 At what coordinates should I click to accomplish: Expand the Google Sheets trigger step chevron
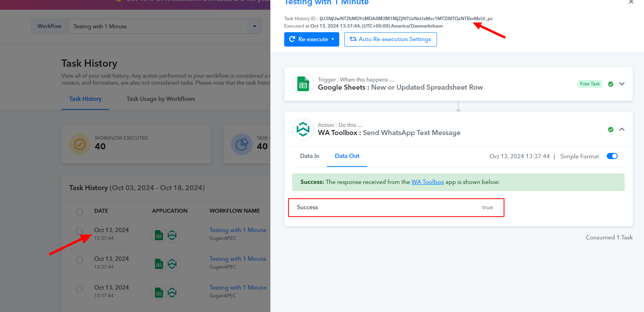pyautogui.click(x=622, y=84)
